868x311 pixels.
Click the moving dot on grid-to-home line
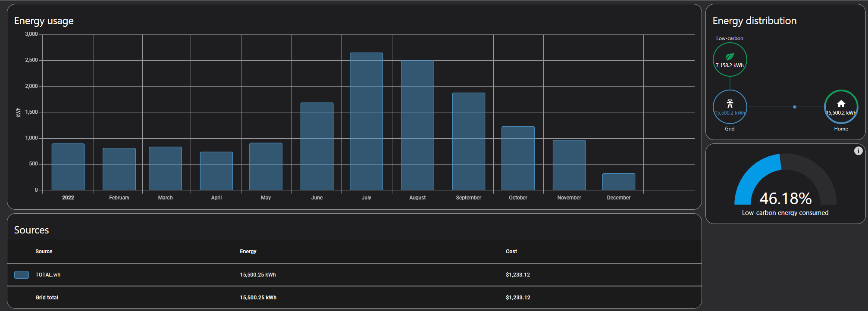point(794,107)
